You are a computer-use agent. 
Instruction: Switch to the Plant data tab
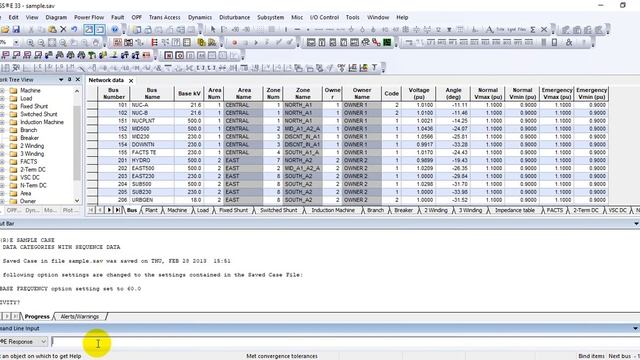click(x=151, y=210)
